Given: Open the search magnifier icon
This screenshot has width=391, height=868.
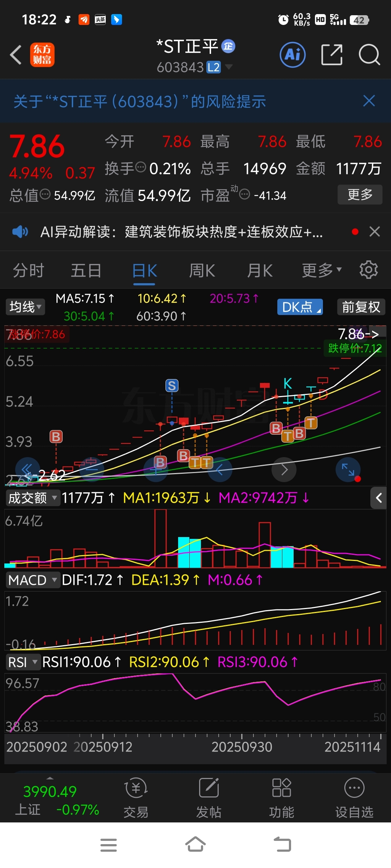Looking at the screenshot, I should (369, 55).
